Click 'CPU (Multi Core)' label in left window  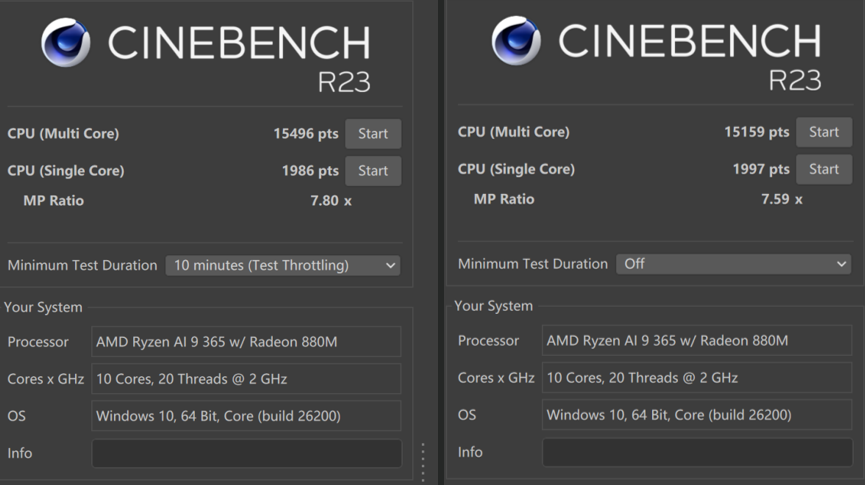click(63, 134)
